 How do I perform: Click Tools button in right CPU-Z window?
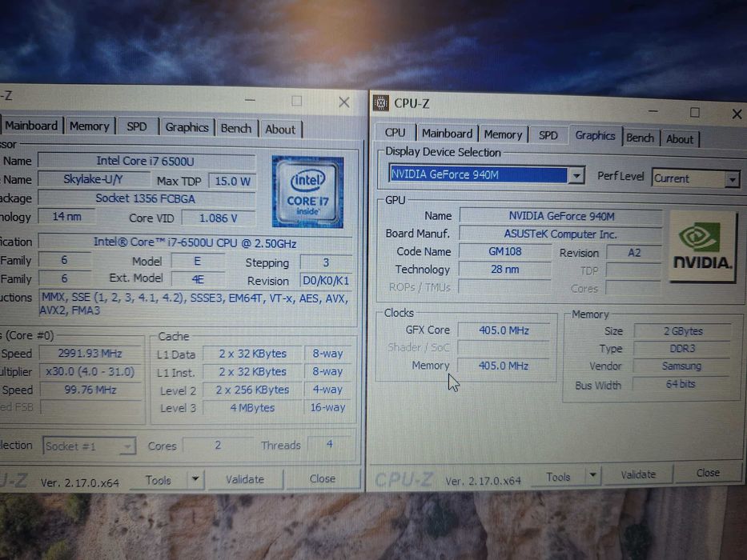pos(558,477)
